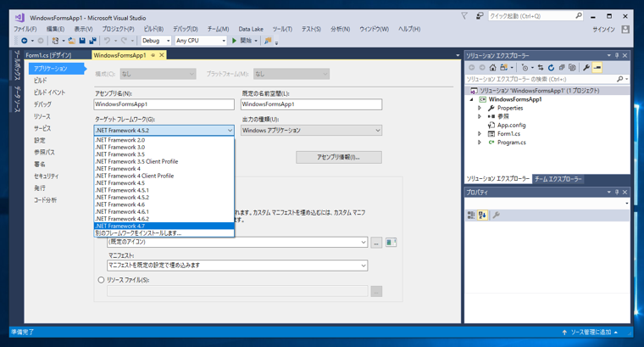Click the notifications flag icon in title bar
This screenshot has width=644, height=347.
464,16
